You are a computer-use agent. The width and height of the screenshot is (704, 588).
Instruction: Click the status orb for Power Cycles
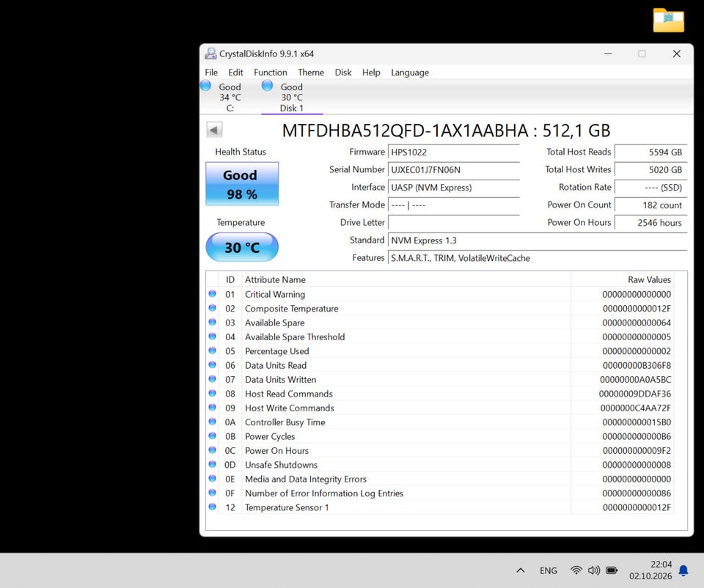[x=213, y=436]
